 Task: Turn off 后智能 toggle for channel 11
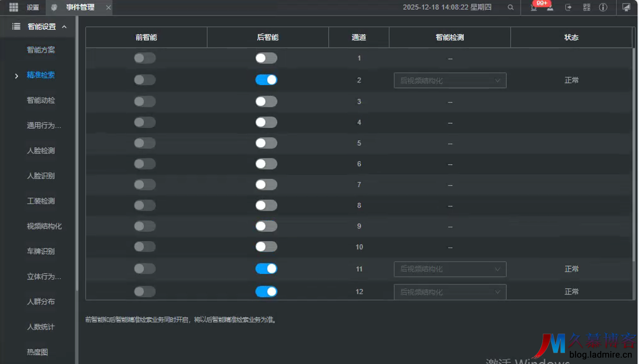pos(266,269)
